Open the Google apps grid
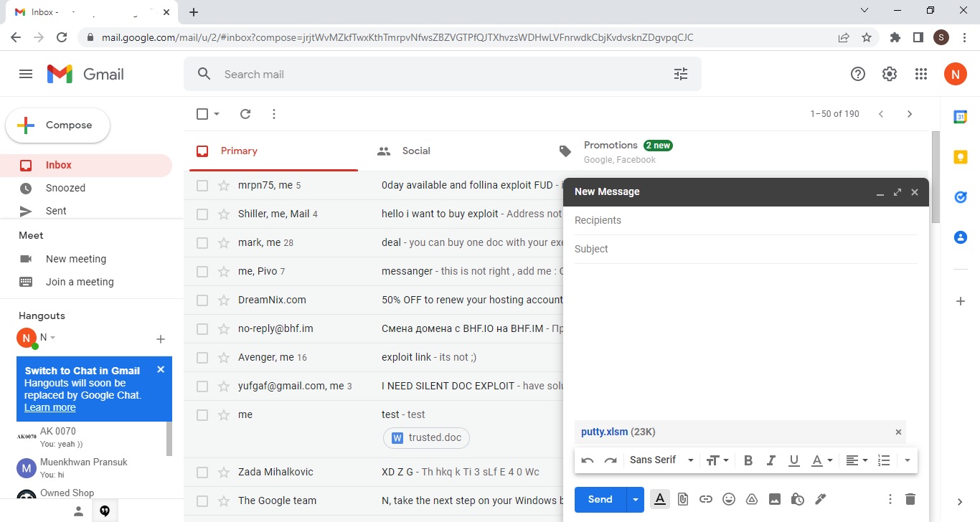Viewport: 980px width, 522px height. click(921, 74)
